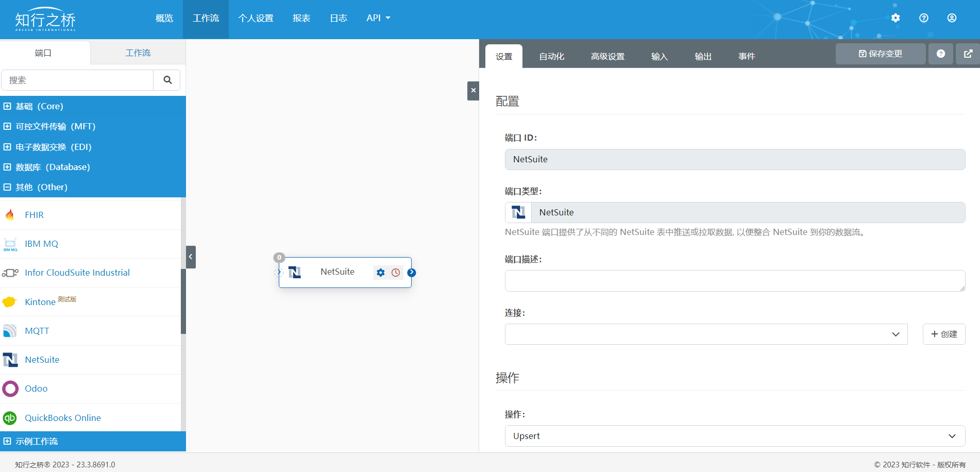Select the FHIR connector in the list
The width and height of the screenshot is (980, 472).
90,215
